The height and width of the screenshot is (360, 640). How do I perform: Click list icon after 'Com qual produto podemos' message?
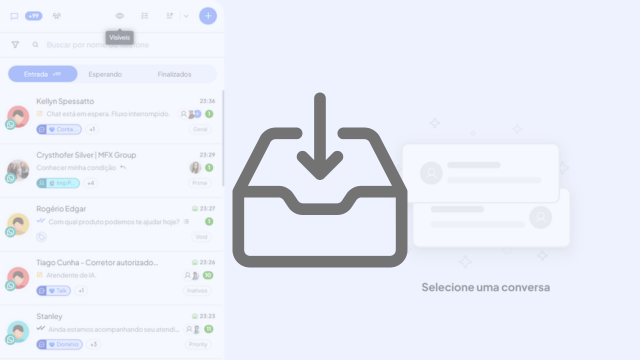pos(186,222)
